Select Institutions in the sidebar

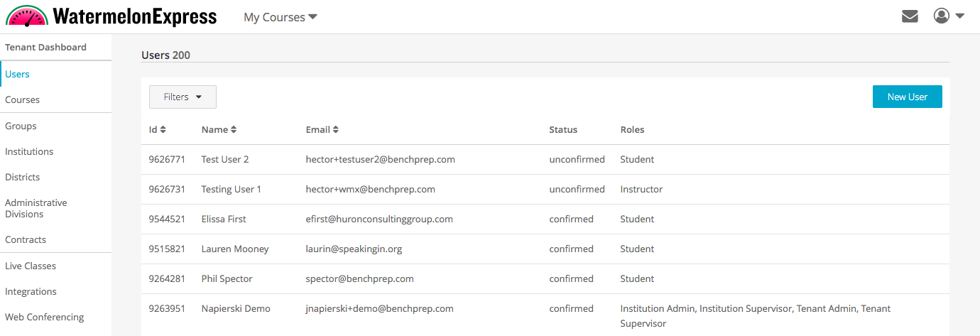point(29,152)
